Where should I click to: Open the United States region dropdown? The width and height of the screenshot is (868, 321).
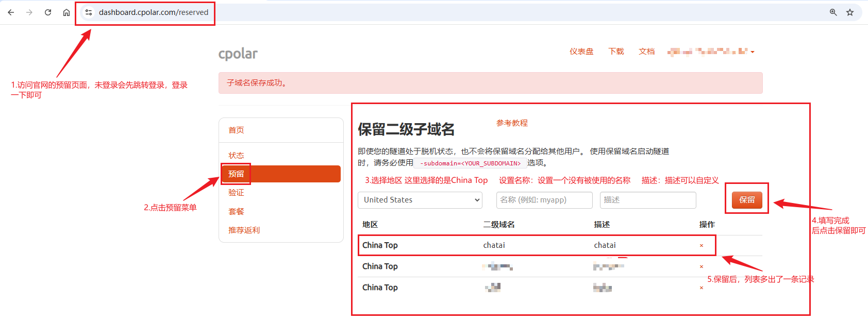(420, 200)
